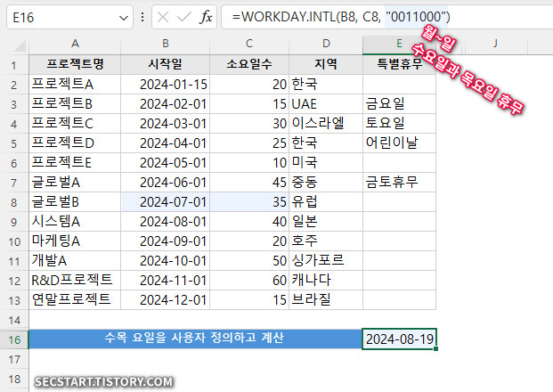Click the 특별휴무 header cell

point(399,64)
